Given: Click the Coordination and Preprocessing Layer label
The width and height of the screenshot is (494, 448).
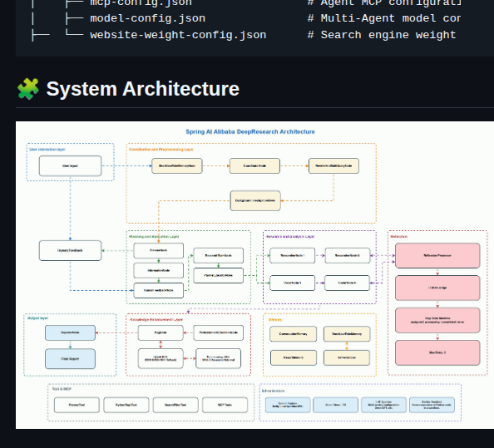Looking at the screenshot, I should (x=161, y=150).
